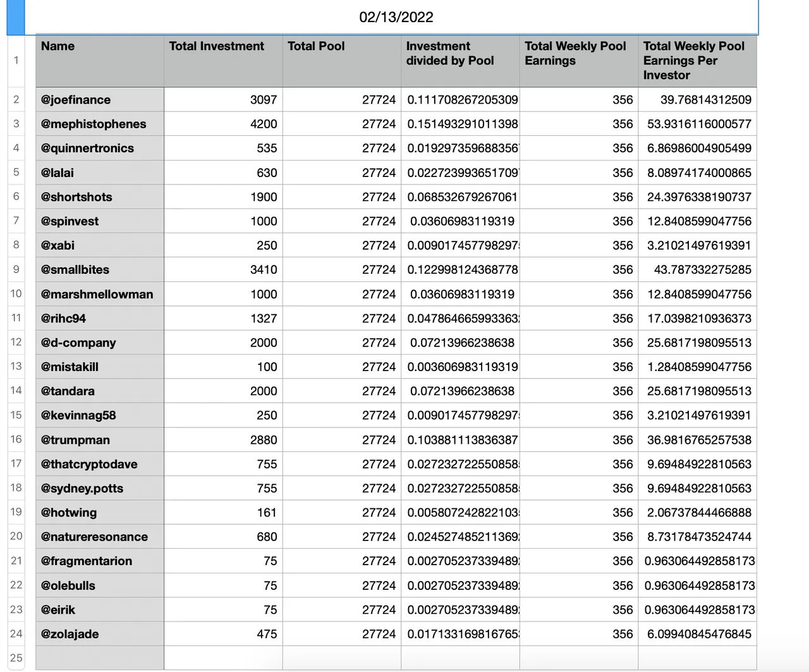Click earnings value 17.0398210936373
The image size is (809, 672).
pyautogui.click(x=697, y=318)
